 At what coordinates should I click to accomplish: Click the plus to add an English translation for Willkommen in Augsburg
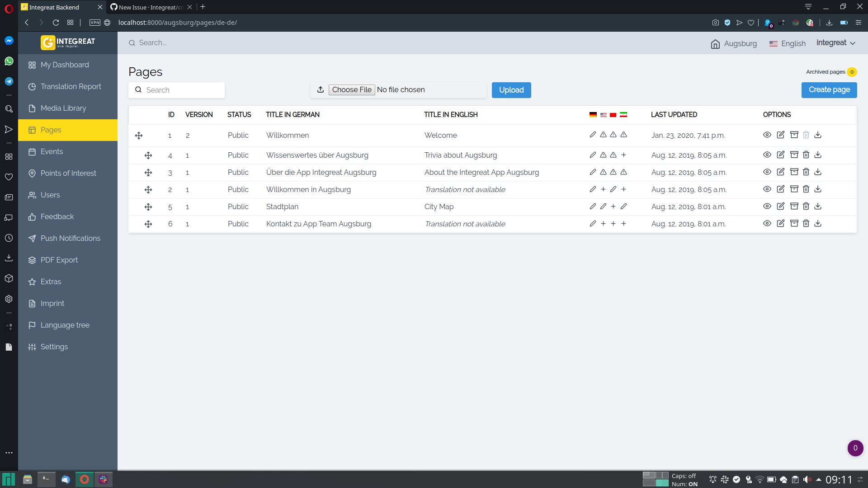coord(603,189)
